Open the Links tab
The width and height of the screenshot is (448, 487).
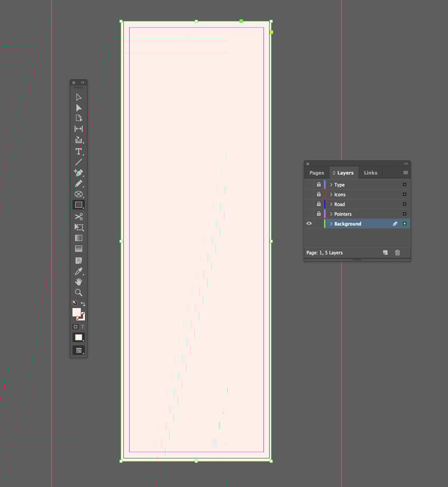click(x=371, y=173)
